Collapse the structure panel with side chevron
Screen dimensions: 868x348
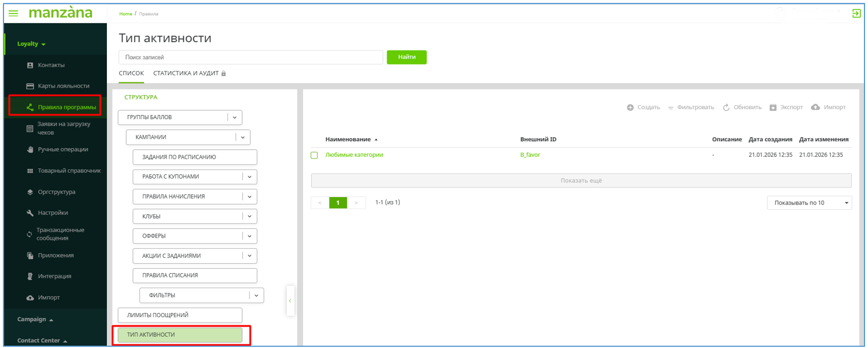290,301
